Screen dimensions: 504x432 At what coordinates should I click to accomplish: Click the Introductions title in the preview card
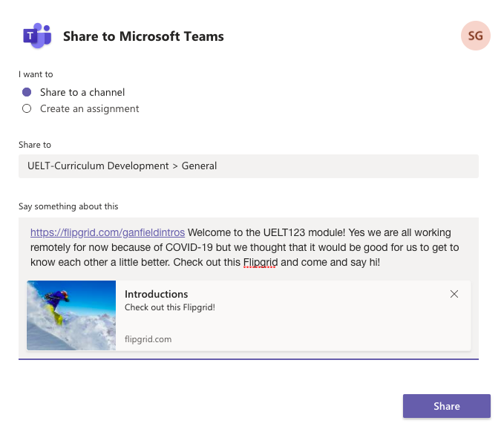point(156,294)
